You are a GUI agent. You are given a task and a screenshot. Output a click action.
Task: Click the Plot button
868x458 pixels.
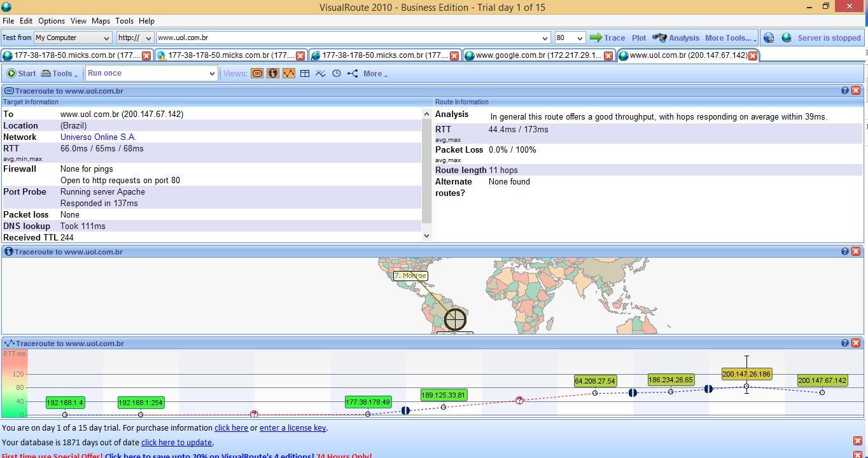tap(639, 38)
